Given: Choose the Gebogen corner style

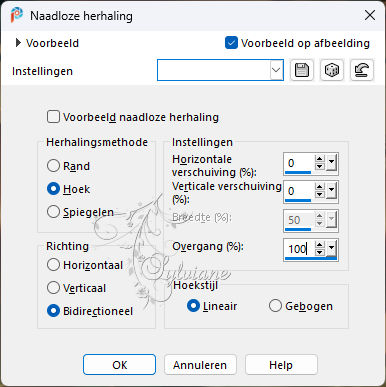Looking at the screenshot, I should 275,306.
